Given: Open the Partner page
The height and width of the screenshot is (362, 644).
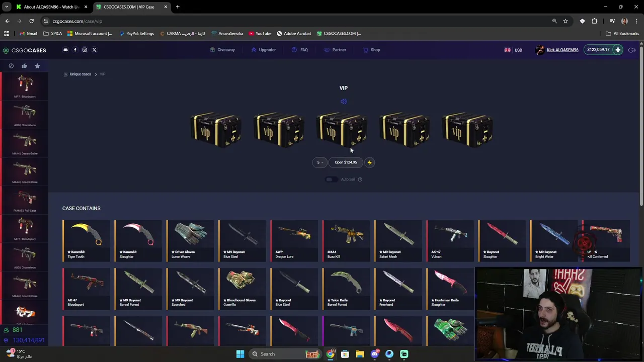Looking at the screenshot, I should coord(335,50).
